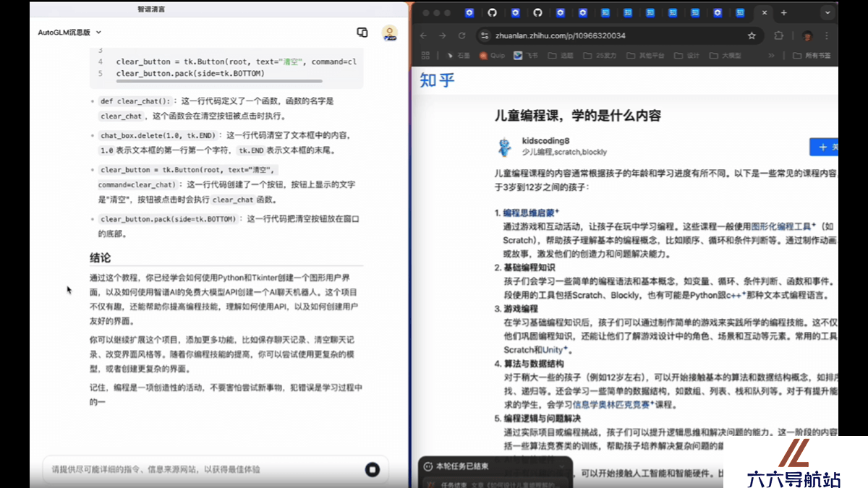Click the 结论 heading in the chat
The width and height of the screenshot is (868, 488).
pos(101,258)
